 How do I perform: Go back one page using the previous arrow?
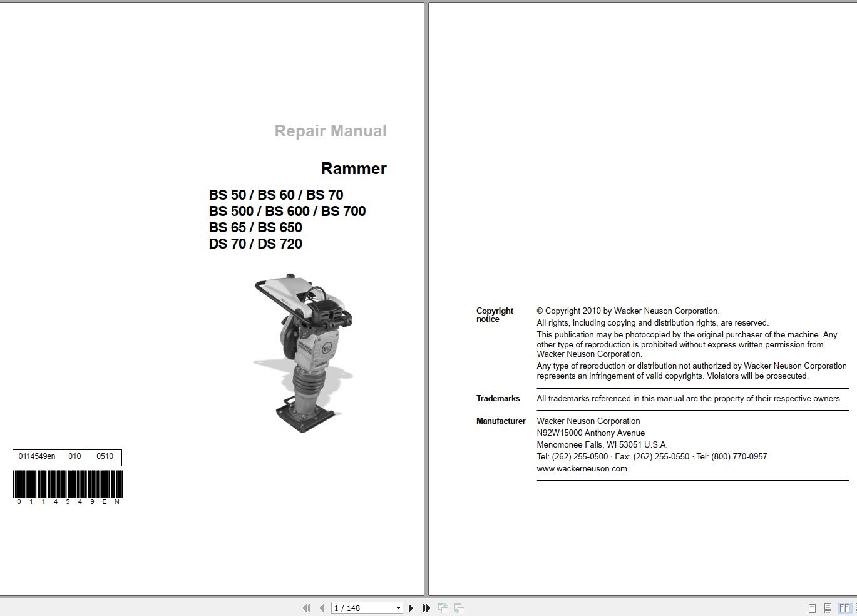[321, 608]
